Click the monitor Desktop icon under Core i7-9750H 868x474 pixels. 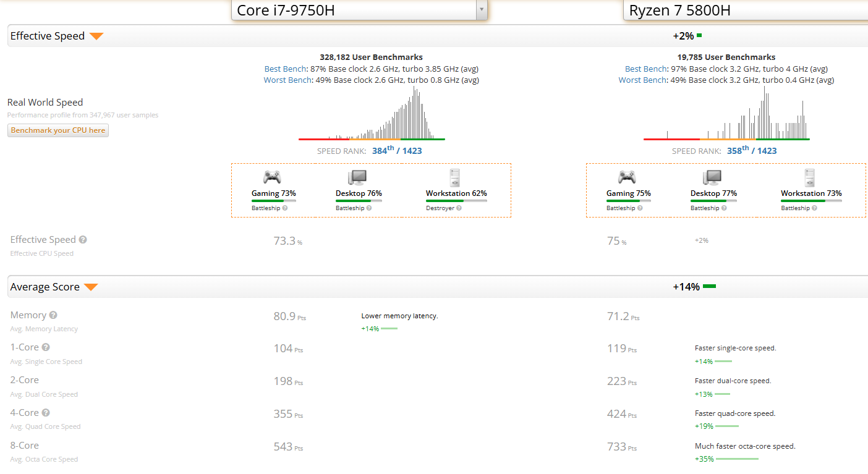coord(357,177)
